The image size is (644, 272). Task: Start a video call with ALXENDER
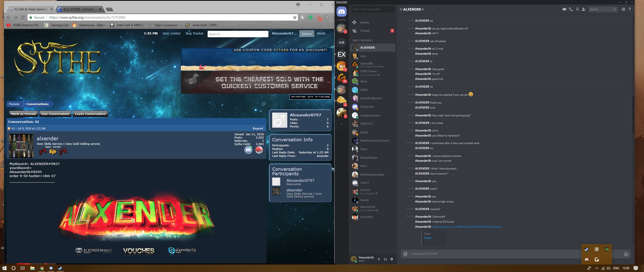pos(564,9)
